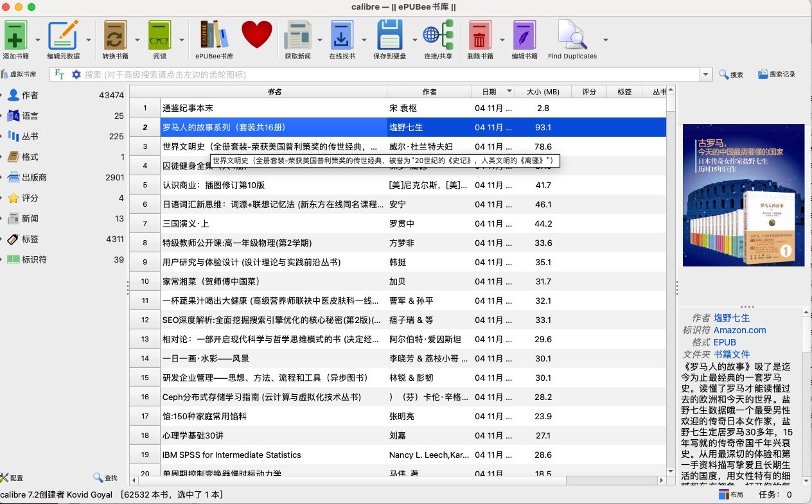Select the 格式 item in tag browser
The image size is (812, 504).
30,157
